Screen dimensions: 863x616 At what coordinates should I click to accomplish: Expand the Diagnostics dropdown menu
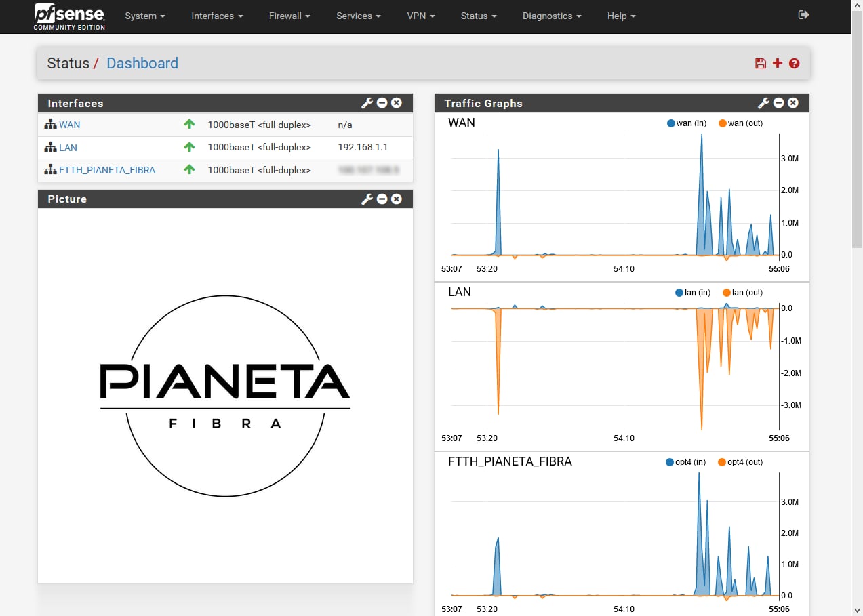coord(551,16)
